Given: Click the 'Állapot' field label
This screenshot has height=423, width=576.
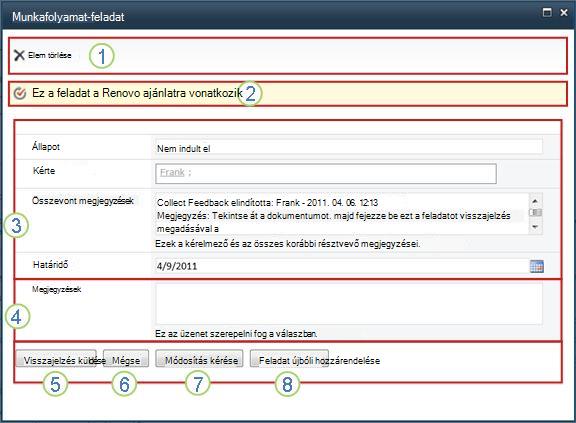Looking at the screenshot, I should pyautogui.click(x=46, y=147).
